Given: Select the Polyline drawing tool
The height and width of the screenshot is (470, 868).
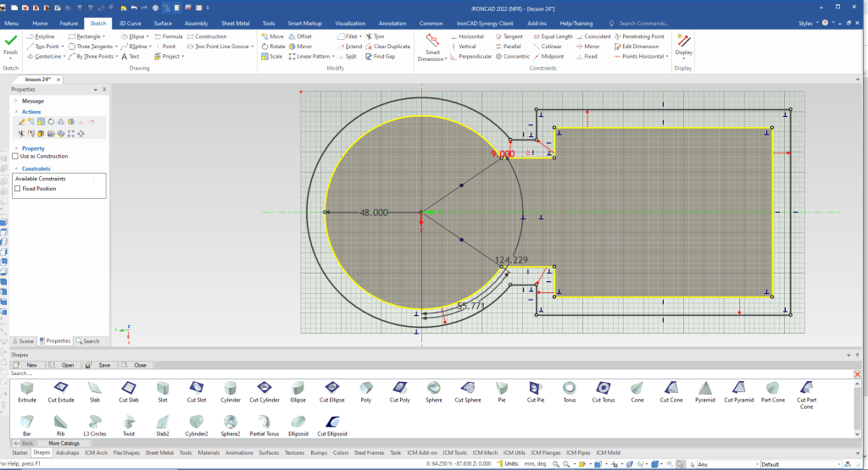Looking at the screenshot, I should (x=44, y=36).
